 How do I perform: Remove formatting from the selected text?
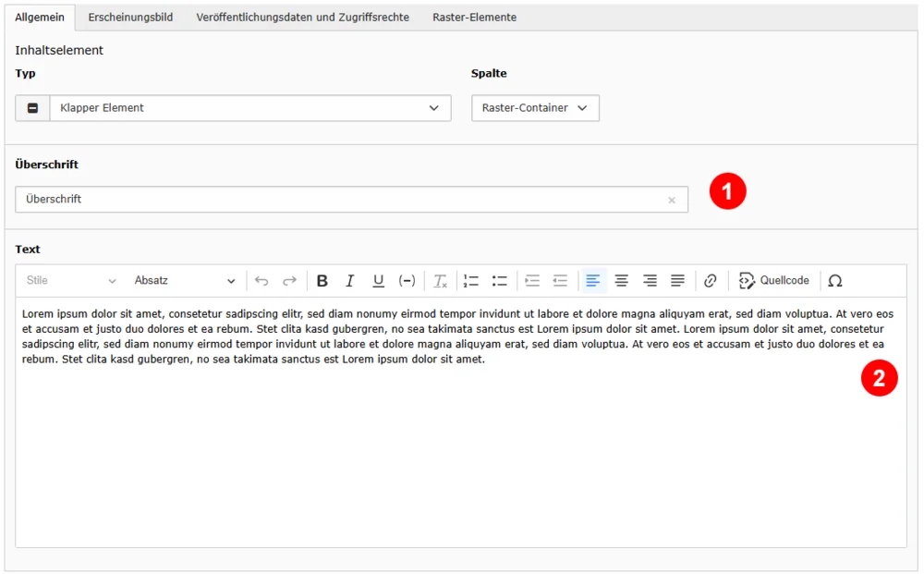tap(440, 281)
